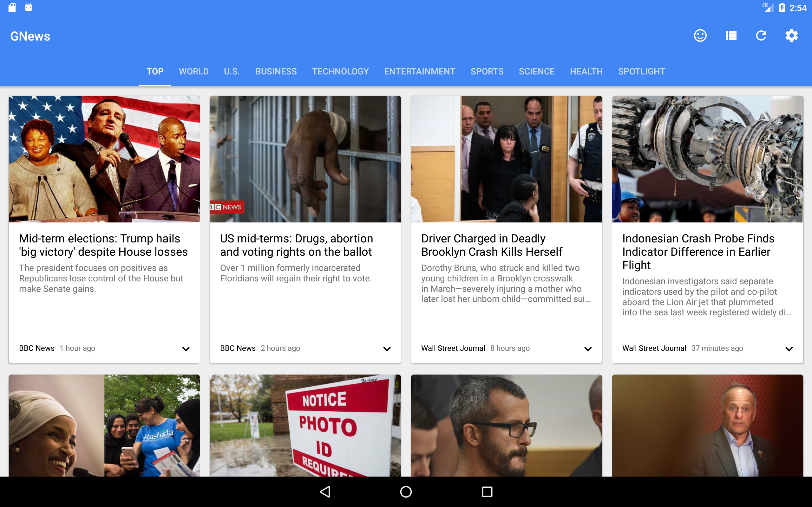The height and width of the screenshot is (507, 812).
Task: Refresh the news feed
Action: click(761, 35)
